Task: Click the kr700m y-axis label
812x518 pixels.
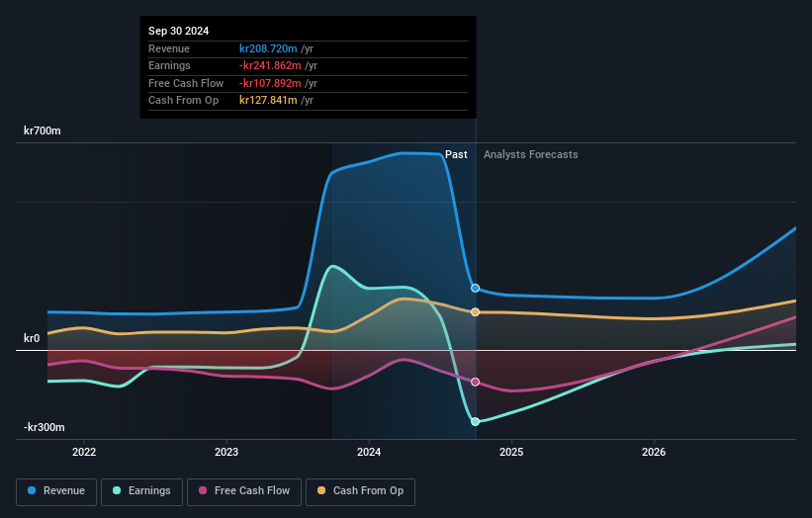Action: 42,130
